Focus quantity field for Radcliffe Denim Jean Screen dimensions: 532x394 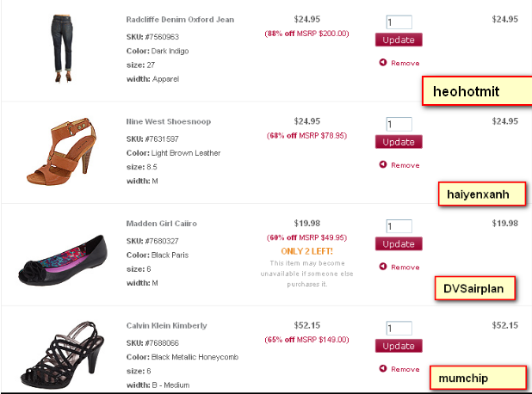coord(399,22)
